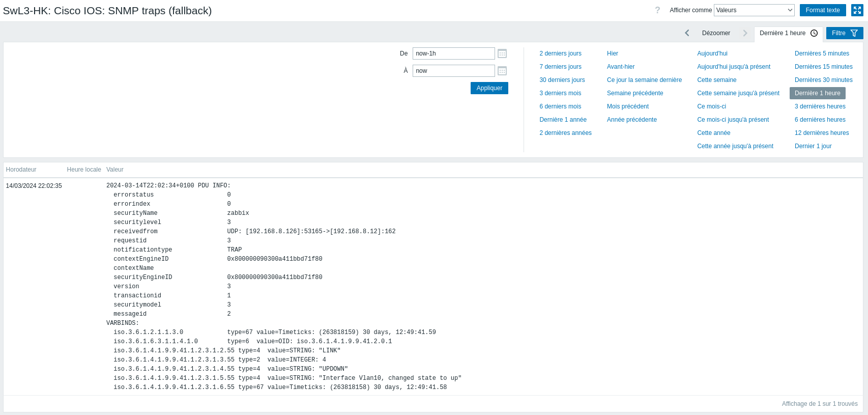Select the Dernier 1 jour range
The height and width of the screenshot is (415, 868).
[813, 146]
